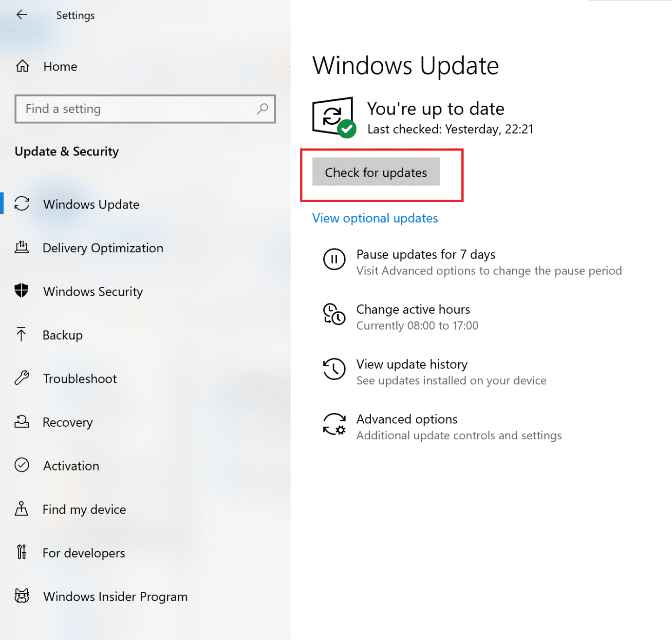Click the Recovery sidebar icon
The height and width of the screenshot is (640, 672).
(22, 422)
